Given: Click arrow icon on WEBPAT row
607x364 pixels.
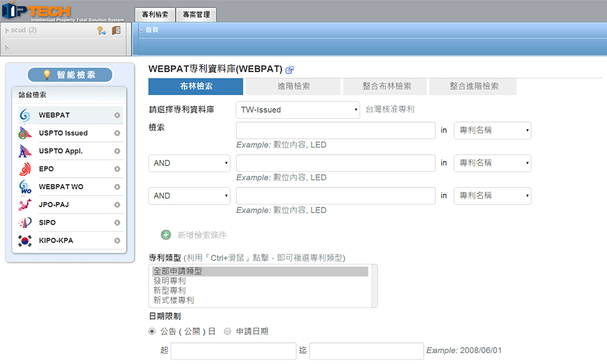Looking at the screenshot, I should point(117,115).
